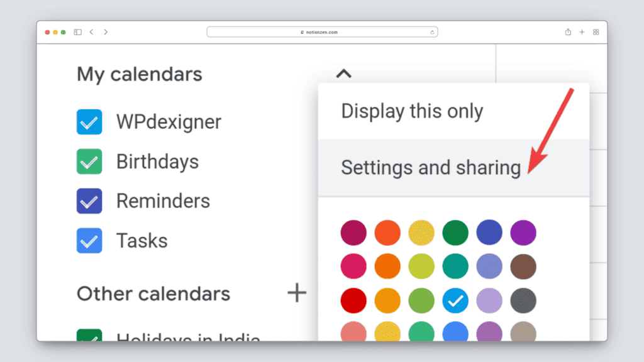The height and width of the screenshot is (362, 644).
Task: Uncheck the WPdexigner calendar checkbox
Action: (89, 122)
